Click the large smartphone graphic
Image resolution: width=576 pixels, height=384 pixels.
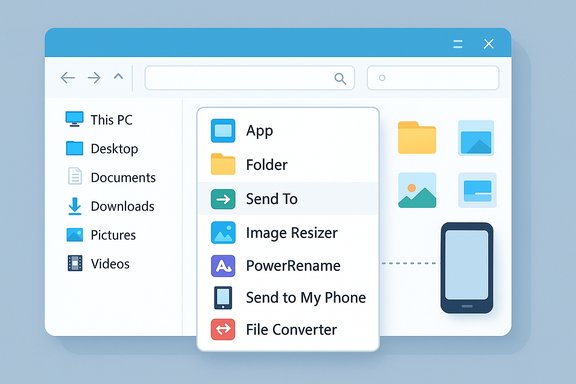coord(467,268)
